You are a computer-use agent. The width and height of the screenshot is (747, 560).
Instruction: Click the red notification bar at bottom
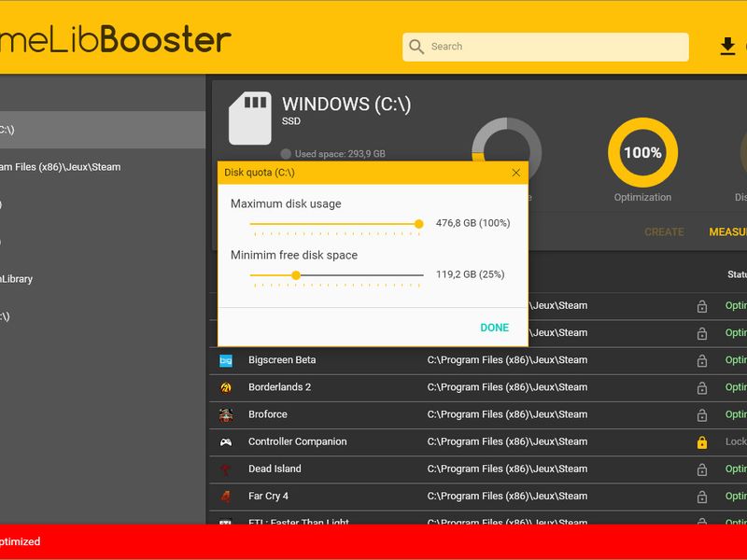(373, 541)
